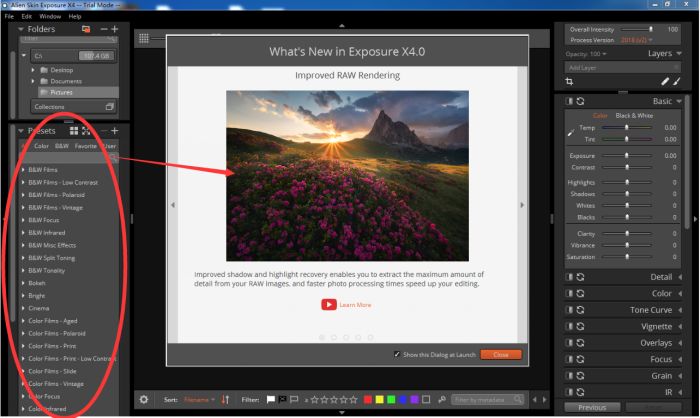Image resolution: width=700 pixels, height=418 pixels.
Task: Open the grid view icon above the dialog
Action: tap(144, 38)
